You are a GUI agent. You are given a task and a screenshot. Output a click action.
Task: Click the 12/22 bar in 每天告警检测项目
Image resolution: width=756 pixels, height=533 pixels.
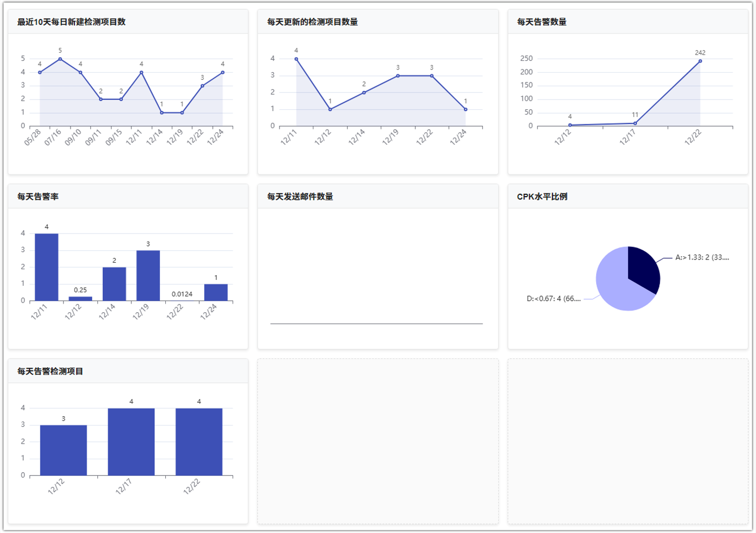pos(199,441)
